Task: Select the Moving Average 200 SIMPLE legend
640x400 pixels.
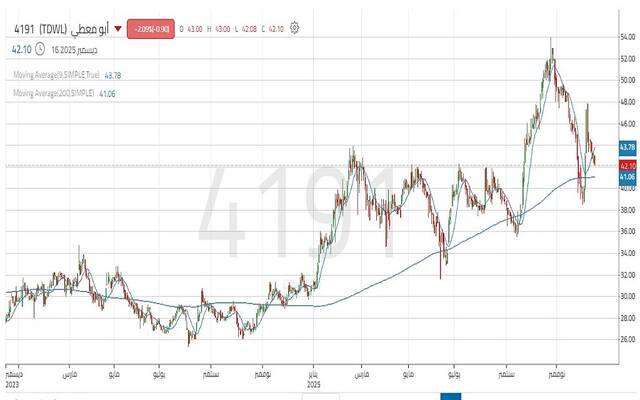Action: [x=53, y=93]
